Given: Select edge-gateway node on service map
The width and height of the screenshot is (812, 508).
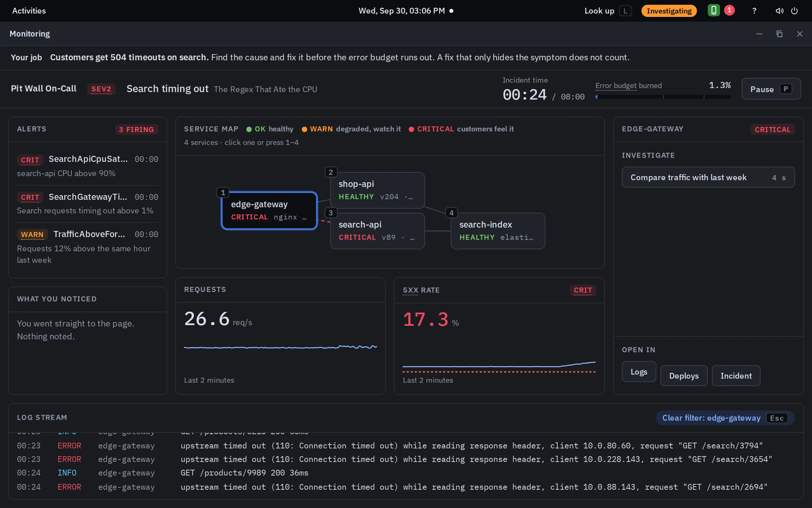Looking at the screenshot, I should 269,211.
